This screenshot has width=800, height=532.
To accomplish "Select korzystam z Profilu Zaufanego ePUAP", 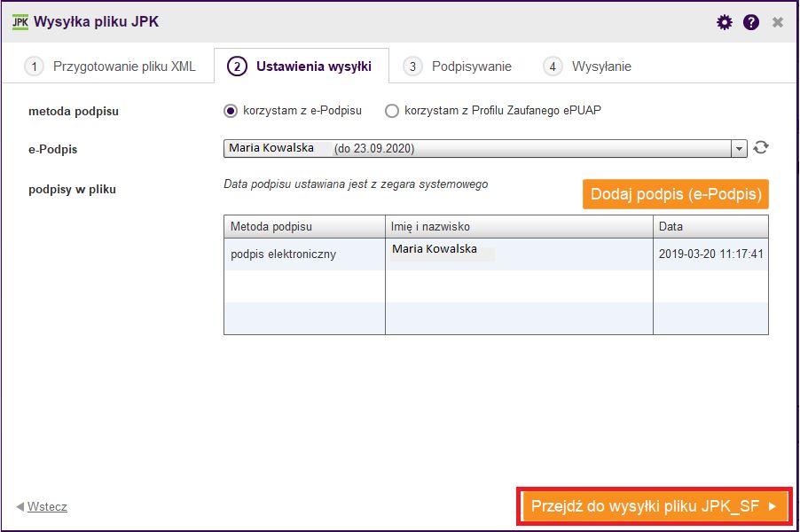I will (x=392, y=111).
